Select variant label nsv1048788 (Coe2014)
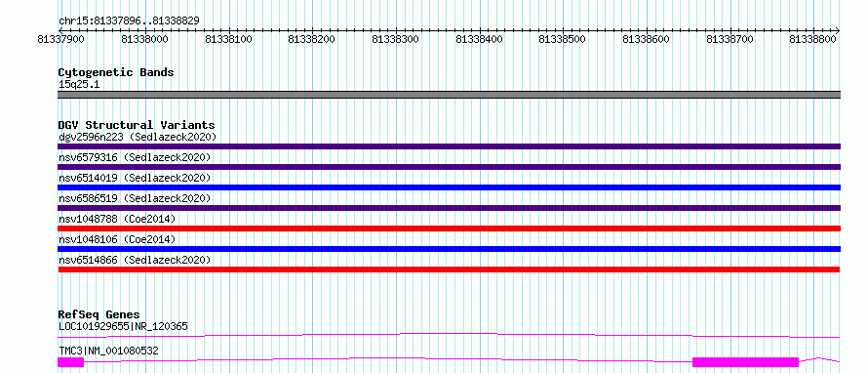 [x=117, y=219]
